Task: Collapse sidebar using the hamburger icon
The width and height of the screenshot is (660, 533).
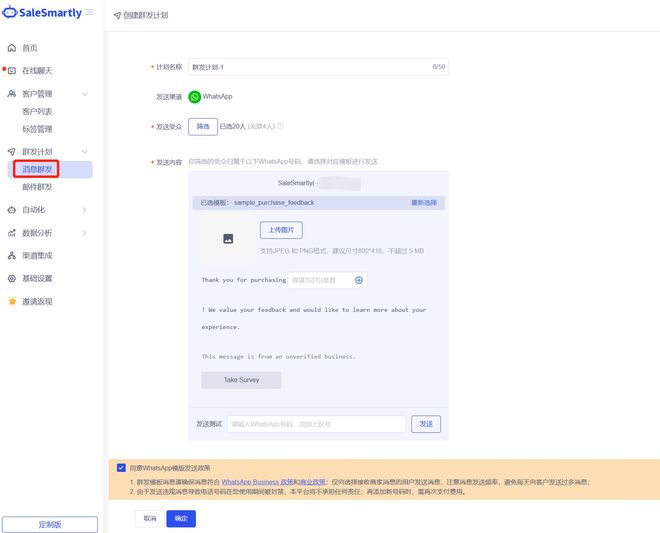Action: click(x=90, y=13)
